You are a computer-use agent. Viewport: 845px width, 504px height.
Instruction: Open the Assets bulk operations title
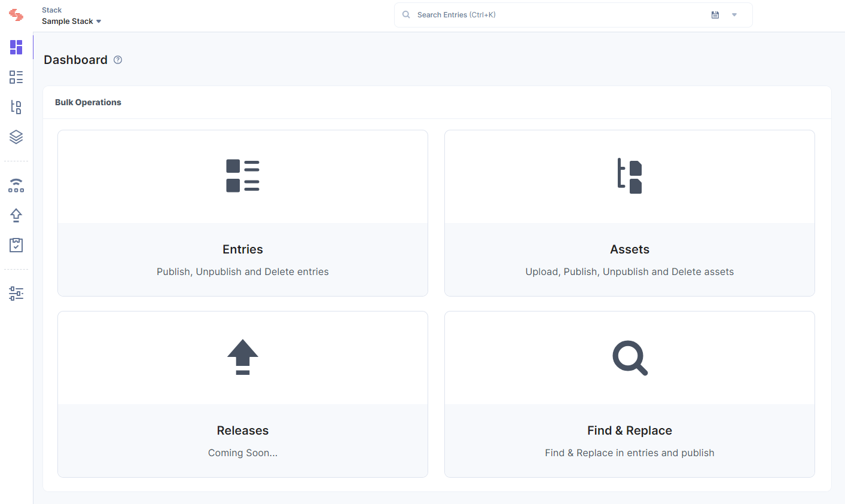630,249
